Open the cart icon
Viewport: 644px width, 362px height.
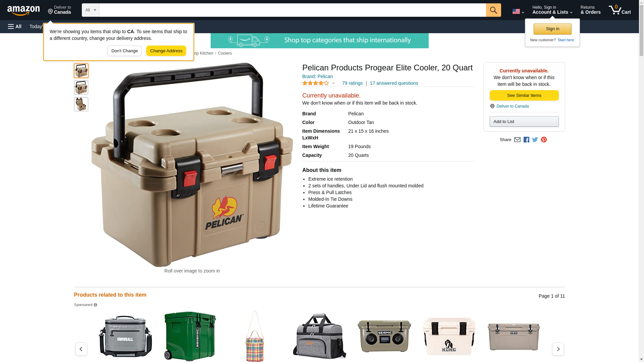click(x=620, y=10)
